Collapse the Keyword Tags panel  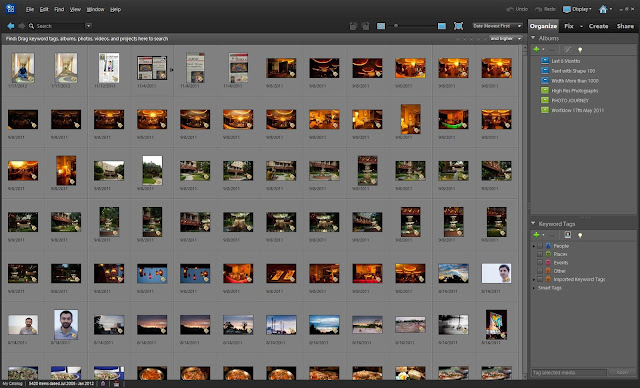click(533, 224)
